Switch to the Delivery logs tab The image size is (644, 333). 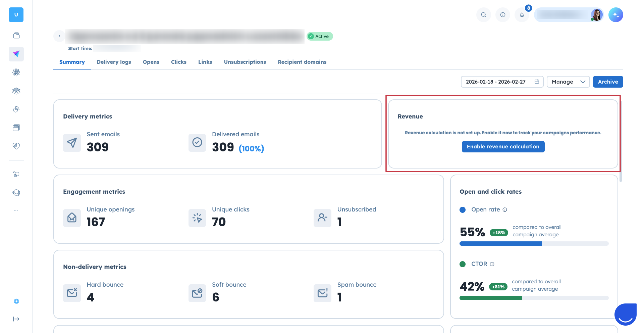point(114,62)
